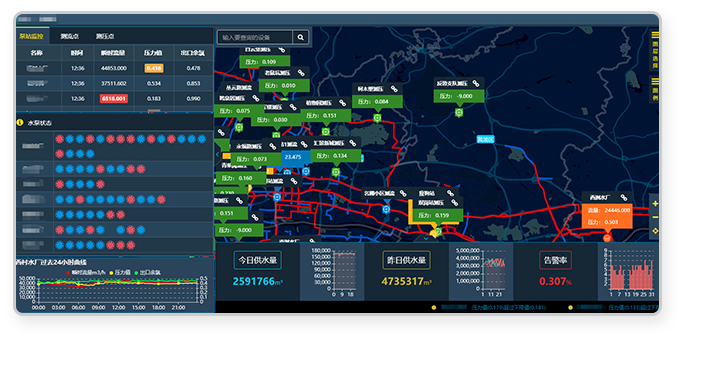
Task: Zoom out the map with minus icon
Action: pos(655,217)
